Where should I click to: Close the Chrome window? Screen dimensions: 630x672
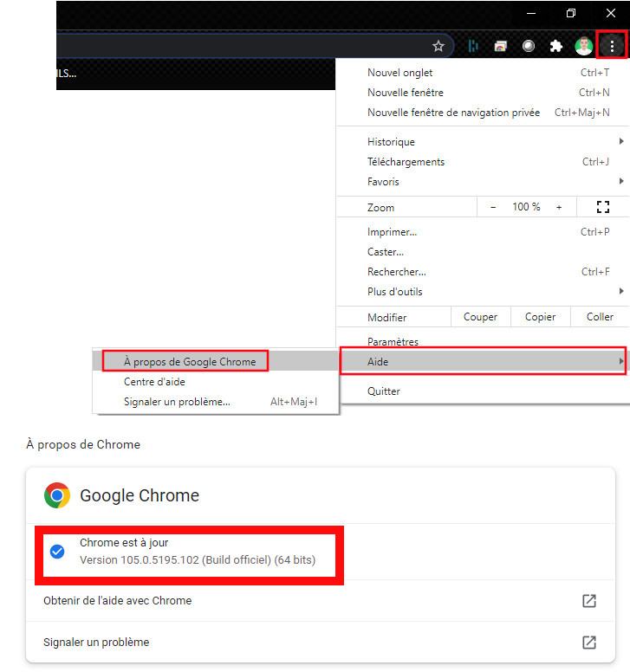click(611, 13)
